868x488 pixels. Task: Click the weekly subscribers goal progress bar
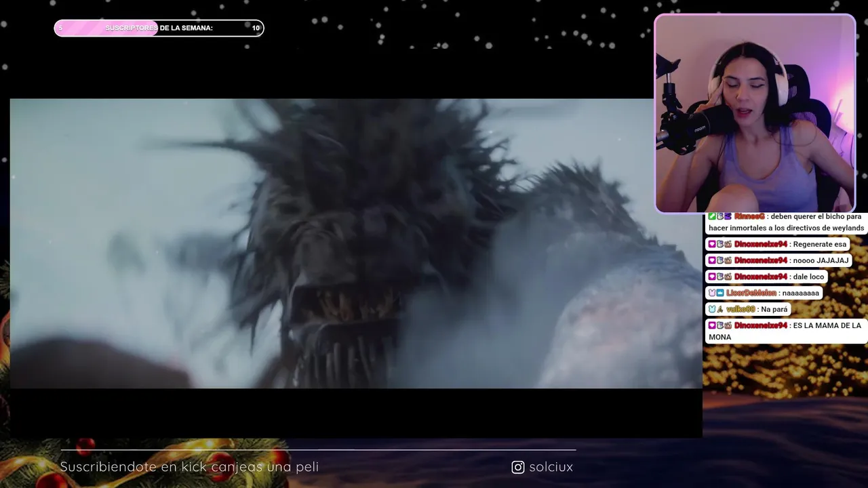tap(159, 28)
